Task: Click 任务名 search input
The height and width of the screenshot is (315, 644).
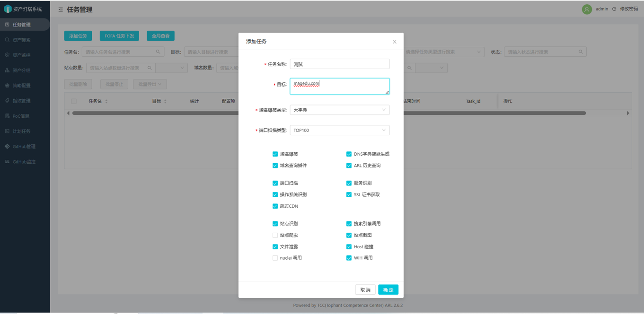Action: (123, 52)
